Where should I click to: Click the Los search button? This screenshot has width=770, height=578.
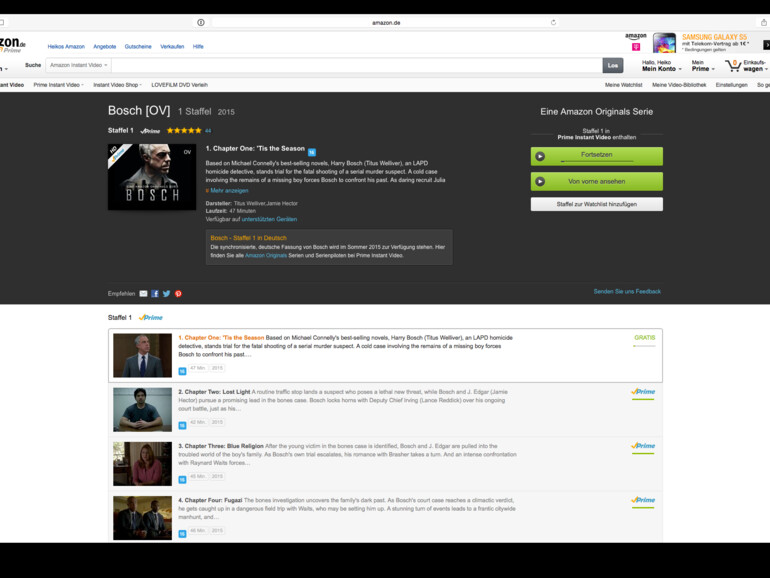click(613, 65)
